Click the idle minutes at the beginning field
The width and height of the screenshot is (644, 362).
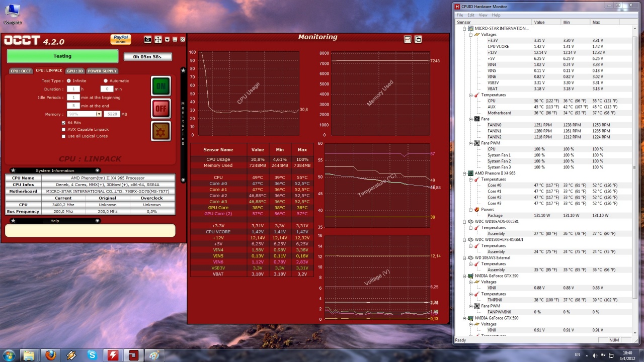click(x=73, y=98)
